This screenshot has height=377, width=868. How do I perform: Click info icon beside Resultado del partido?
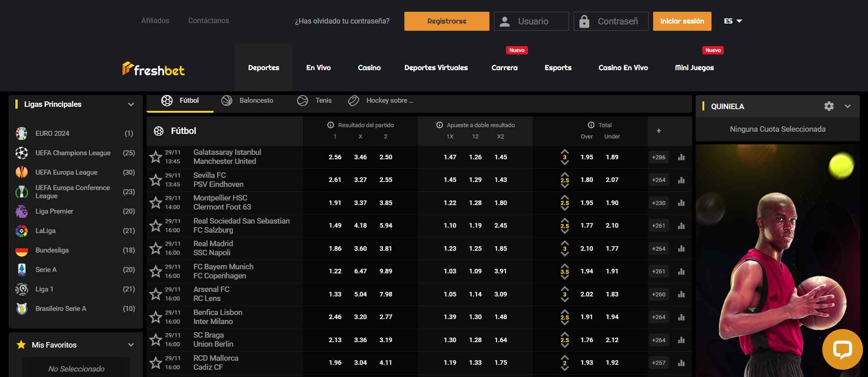[331, 125]
